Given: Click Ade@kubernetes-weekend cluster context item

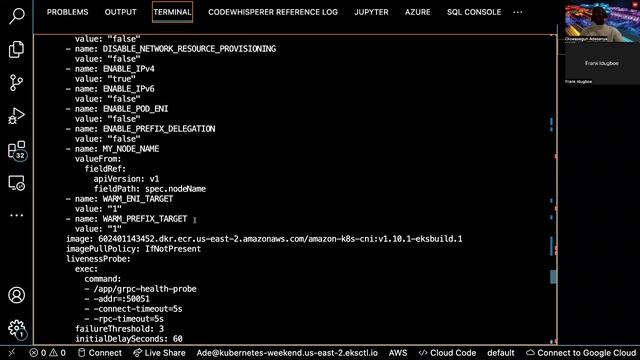Looking at the screenshot, I should pyautogui.click(x=287, y=353).
